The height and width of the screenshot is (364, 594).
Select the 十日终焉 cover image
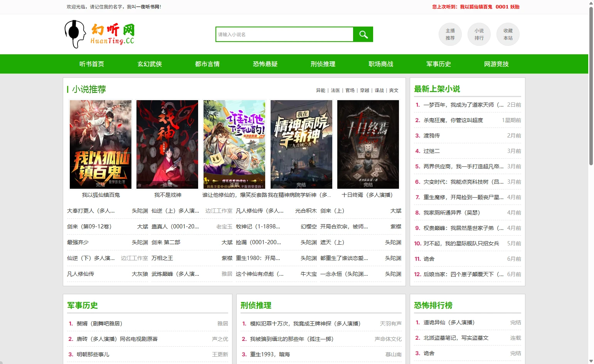click(x=368, y=144)
